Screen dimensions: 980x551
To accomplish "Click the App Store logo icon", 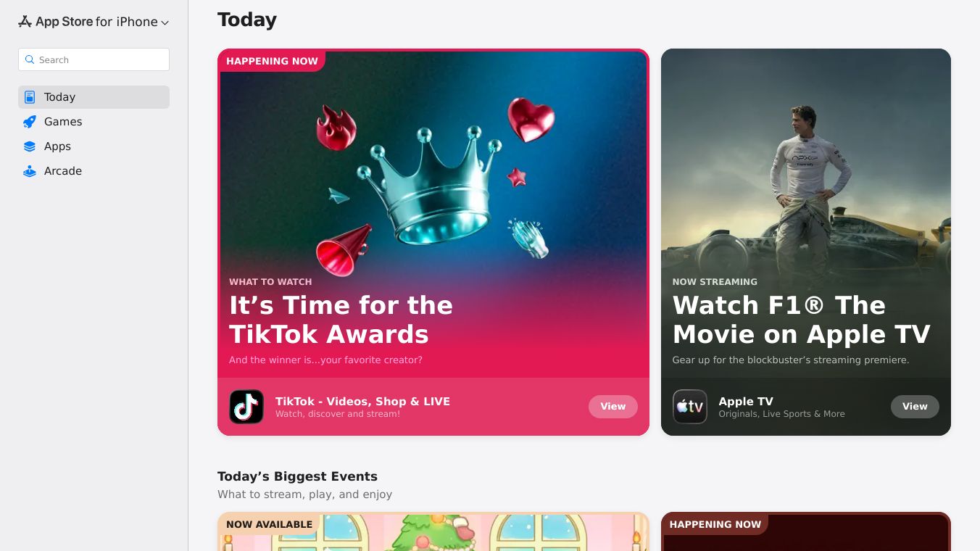I will [25, 22].
